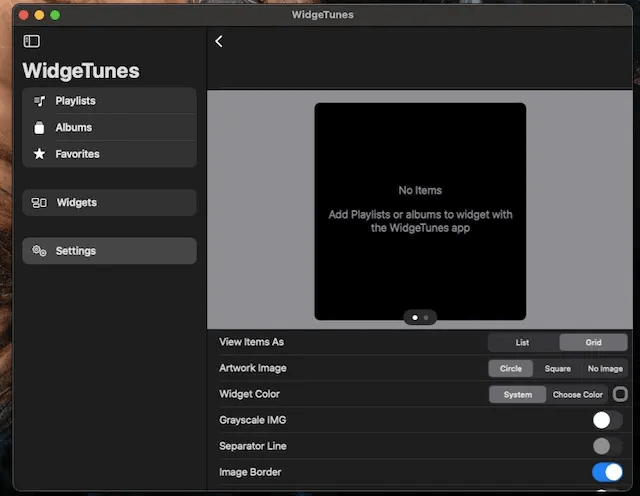Enable the Grayscale IMG switch
The width and height of the screenshot is (640, 496).
pyautogui.click(x=607, y=420)
